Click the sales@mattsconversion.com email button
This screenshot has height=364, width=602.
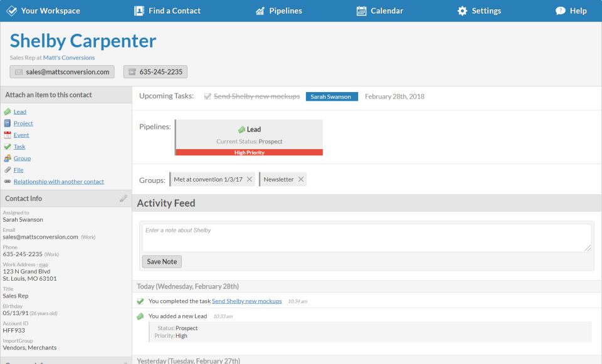[62, 71]
